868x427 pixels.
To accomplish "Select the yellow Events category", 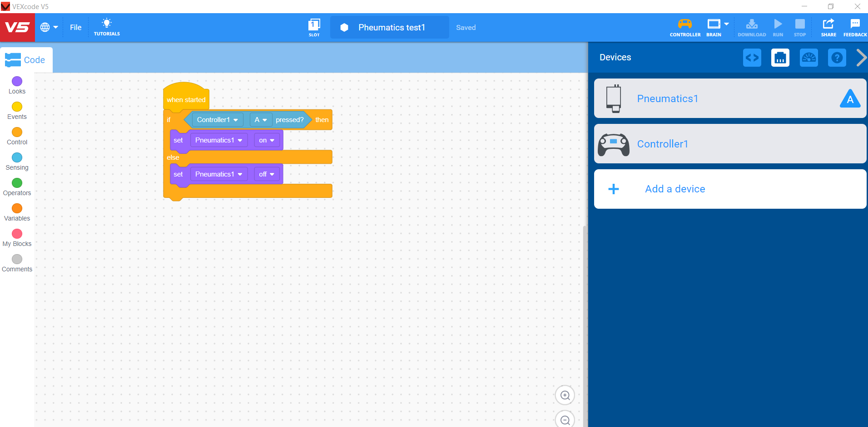I will pos(17,110).
